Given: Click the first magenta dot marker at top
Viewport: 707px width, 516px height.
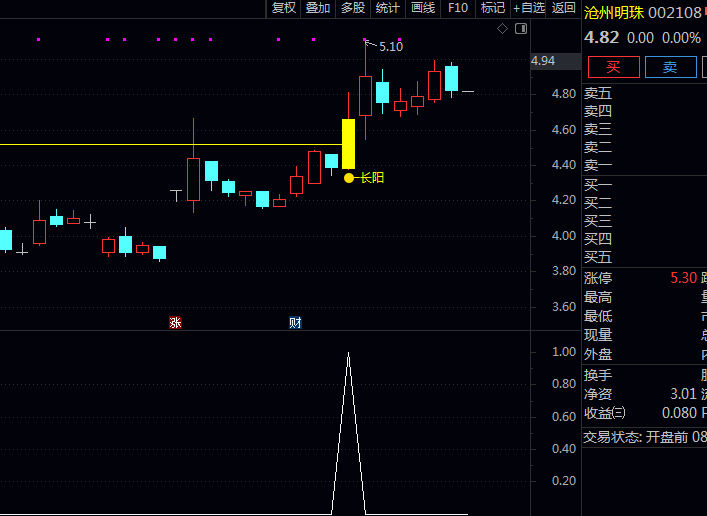Looking at the screenshot, I should [x=38, y=40].
